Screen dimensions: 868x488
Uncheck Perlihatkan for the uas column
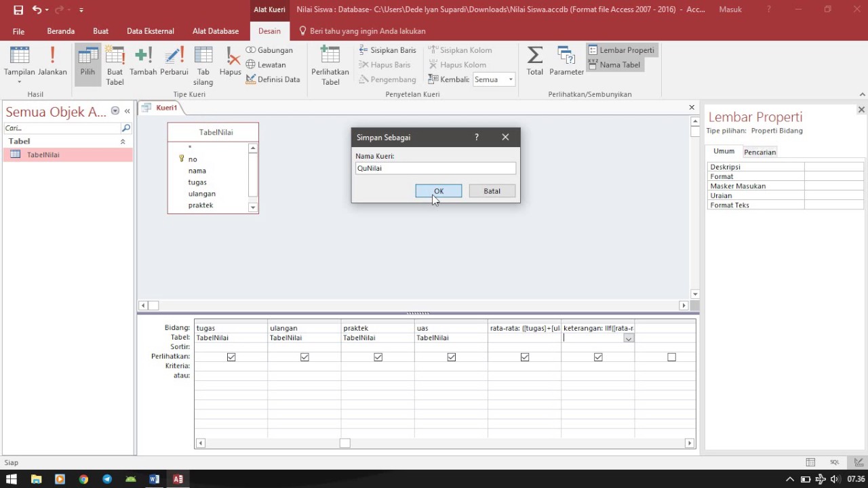tap(451, 357)
